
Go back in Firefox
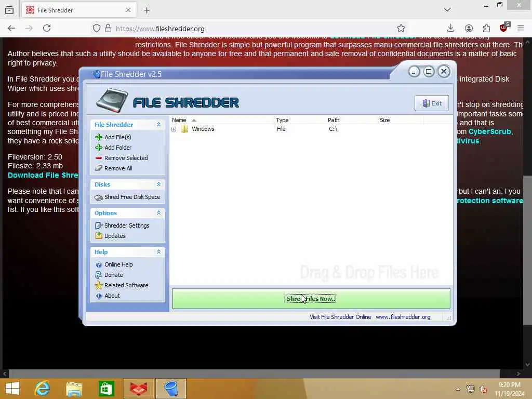tap(11, 28)
